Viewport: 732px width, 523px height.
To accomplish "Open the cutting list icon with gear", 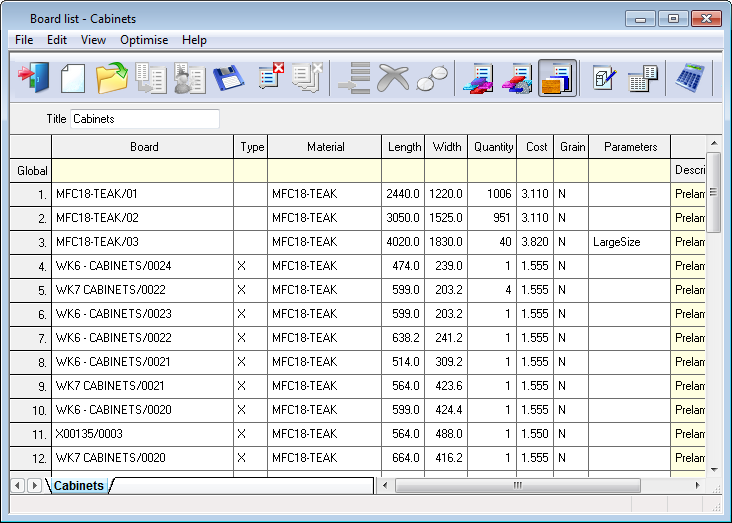I will tap(518, 78).
